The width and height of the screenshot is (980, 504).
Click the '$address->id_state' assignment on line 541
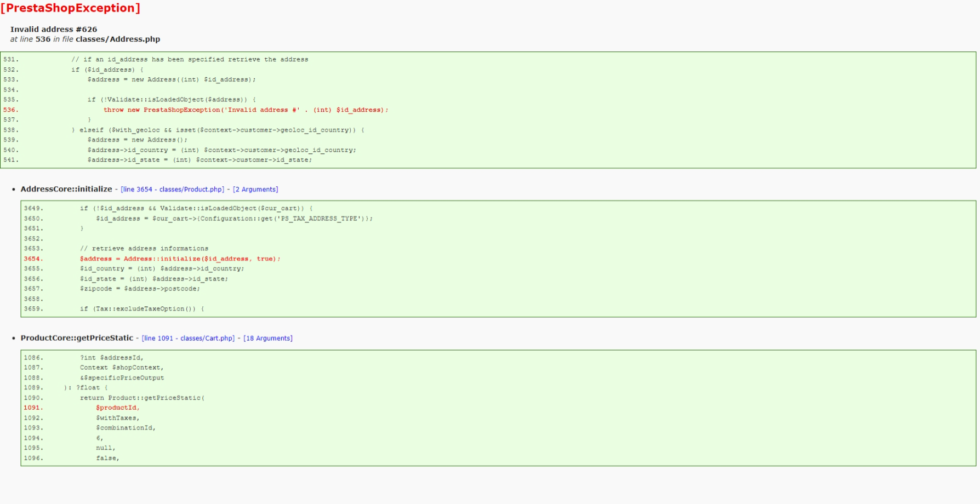pyautogui.click(x=200, y=160)
